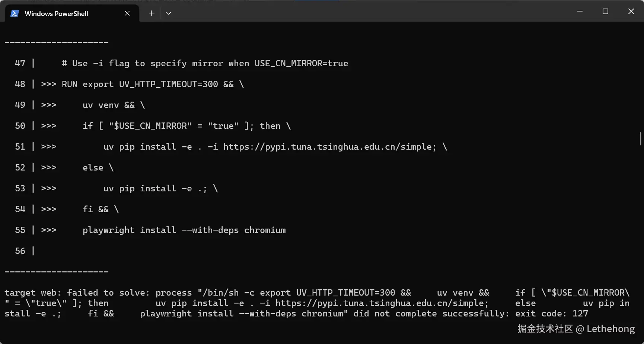Screen dimensions: 644x344
Task: Click the 'else' keyword on line 52
Action: (x=93, y=168)
